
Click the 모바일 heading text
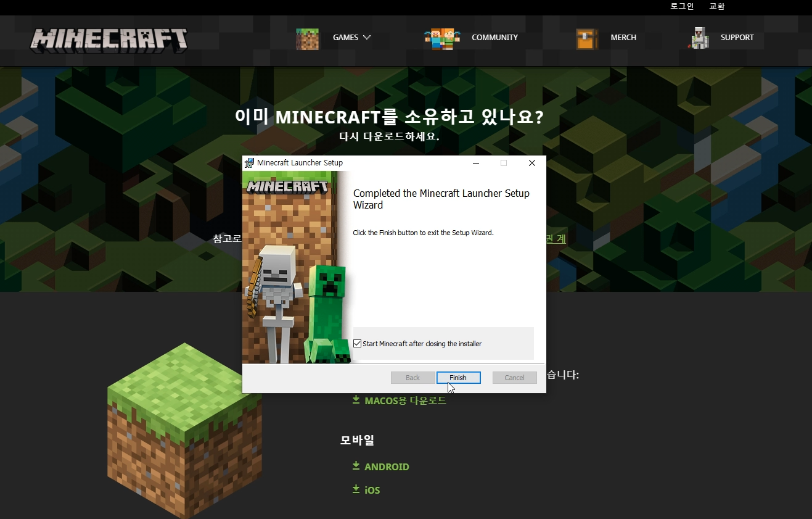358,440
